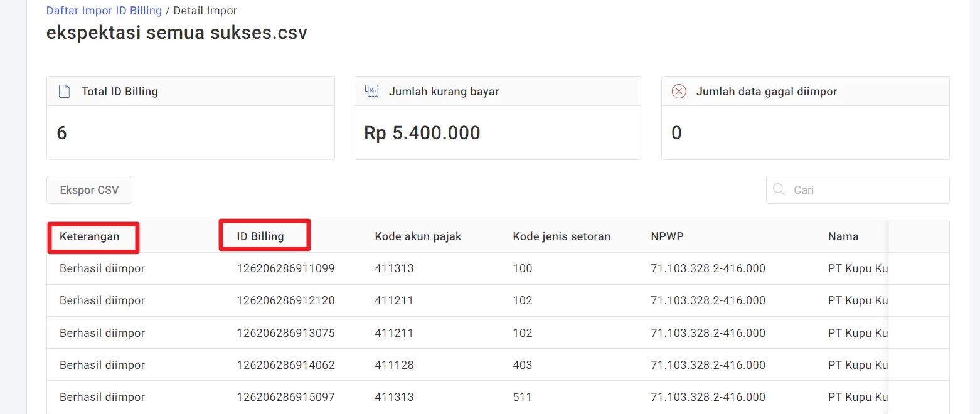Click the Detail Impor breadcrumb text
The height and width of the screenshot is (414, 980).
[205, 11]
